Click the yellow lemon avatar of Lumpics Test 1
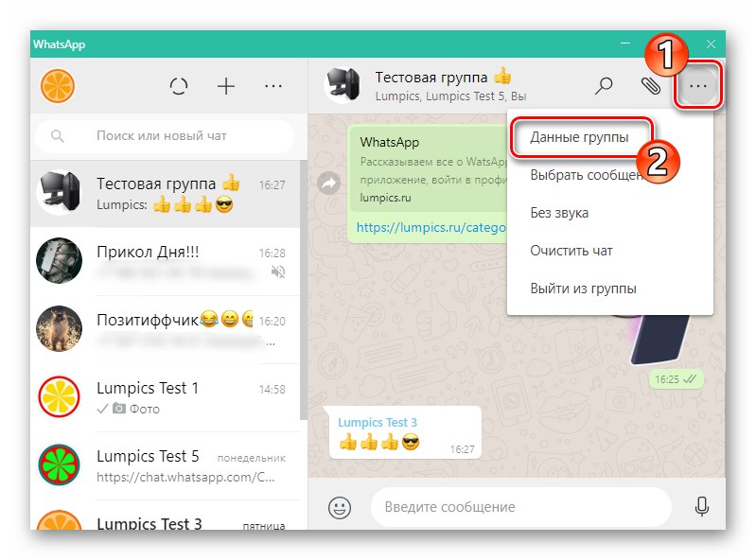The width and height of the screenshot is (756, 560). click(x=59, y=397)
